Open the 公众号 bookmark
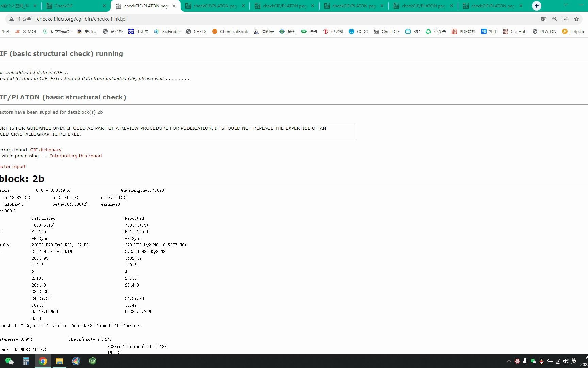This screenshot has height=368, width=588. click(436, 31)
